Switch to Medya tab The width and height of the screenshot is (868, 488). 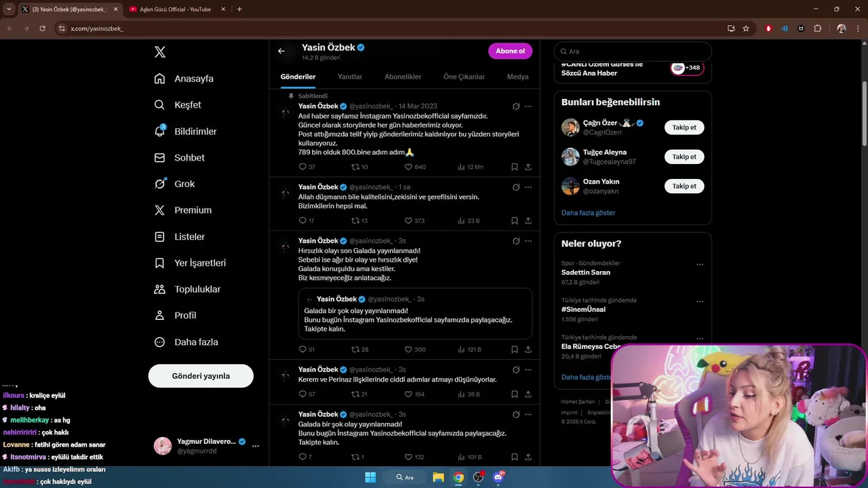tap(518, 77)
